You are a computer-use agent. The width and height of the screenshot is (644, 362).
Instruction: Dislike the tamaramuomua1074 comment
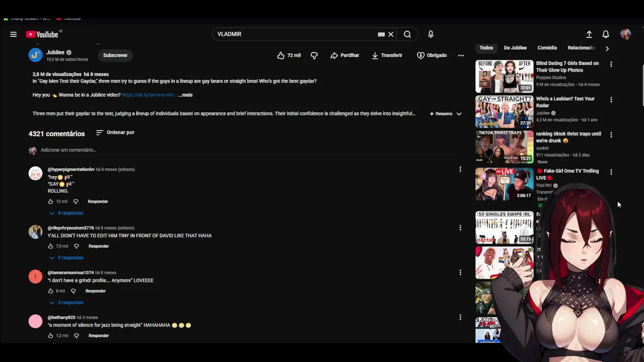click(73, 291)
